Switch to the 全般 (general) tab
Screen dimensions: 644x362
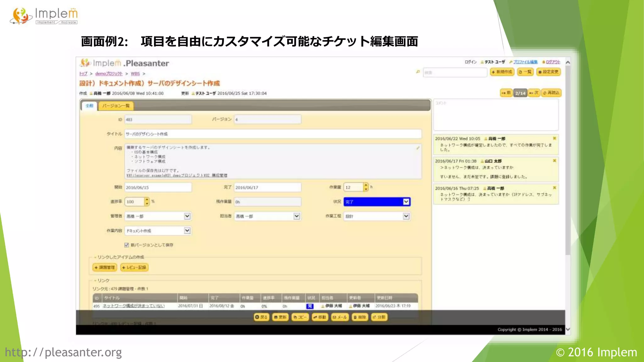pos(89,106)
